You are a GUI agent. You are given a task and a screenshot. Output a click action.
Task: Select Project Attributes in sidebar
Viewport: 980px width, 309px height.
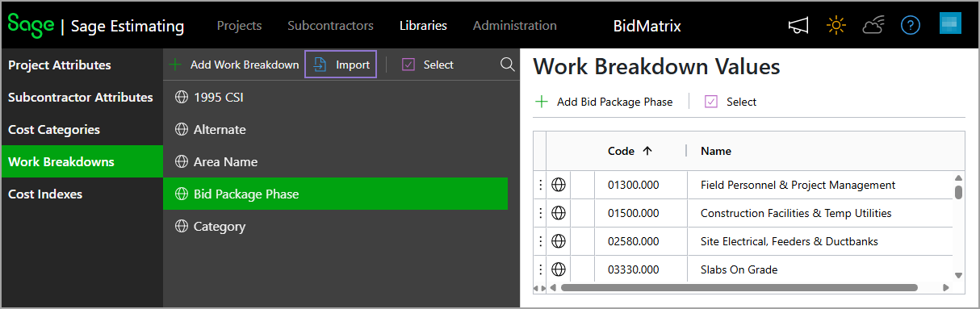click(x=82, y=65)
